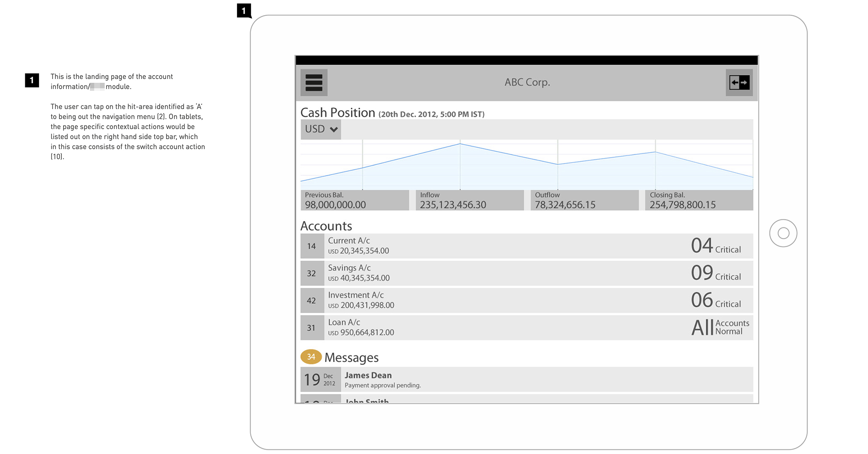Viewport: 868px width, 454px height.
Task: Click the Messages count badge showing 34
Action: click(x=311, y=356)
